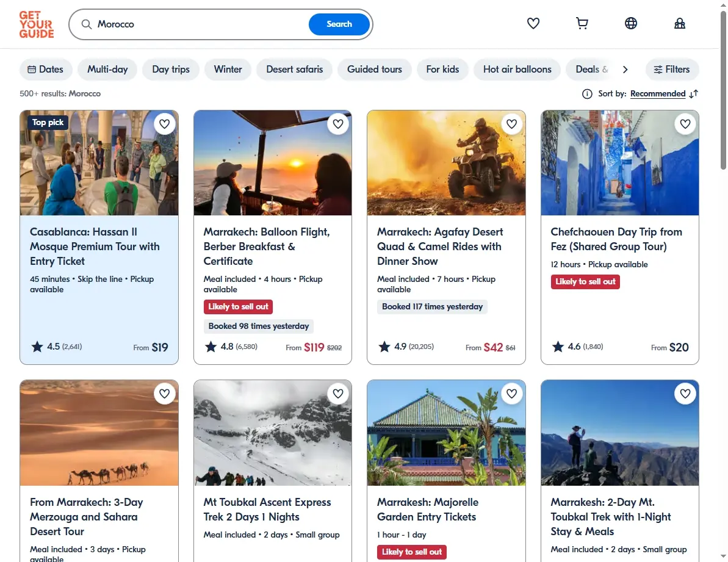Click the info icon beside Sort by
728x562 pixels.
click(x=587, y=94)
